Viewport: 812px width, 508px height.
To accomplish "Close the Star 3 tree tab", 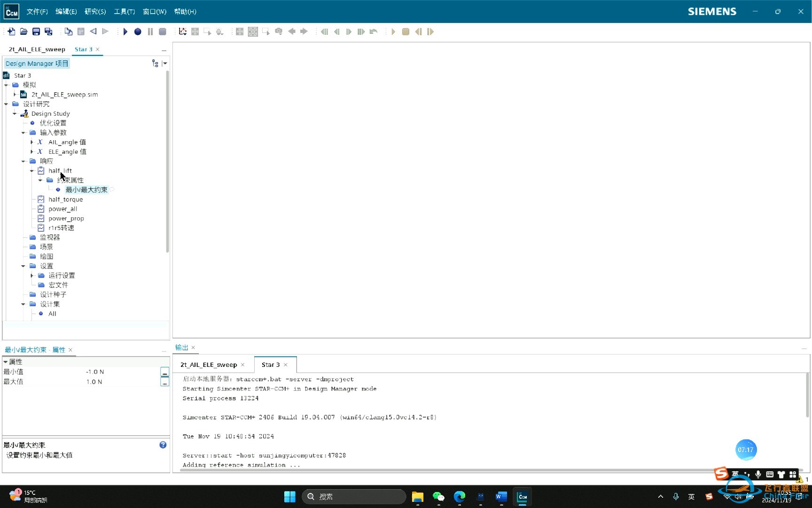I will [x=98, y=49].
